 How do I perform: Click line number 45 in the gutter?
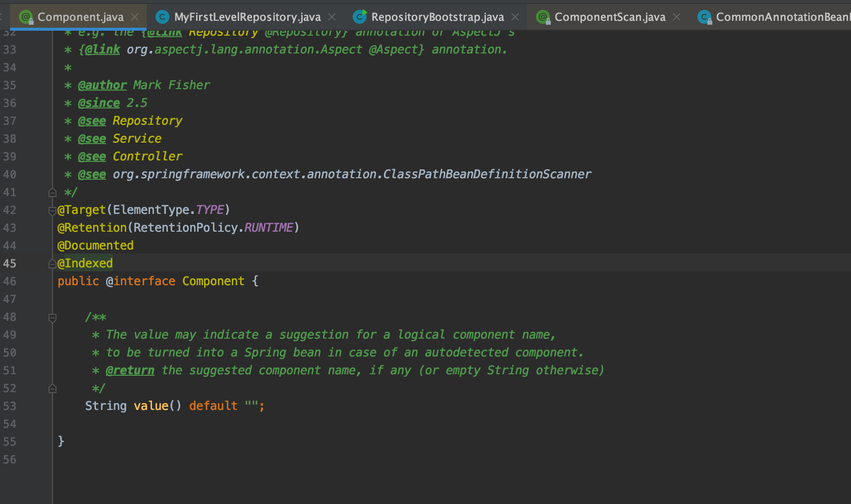pyautogui.click(x=10, y=263)
